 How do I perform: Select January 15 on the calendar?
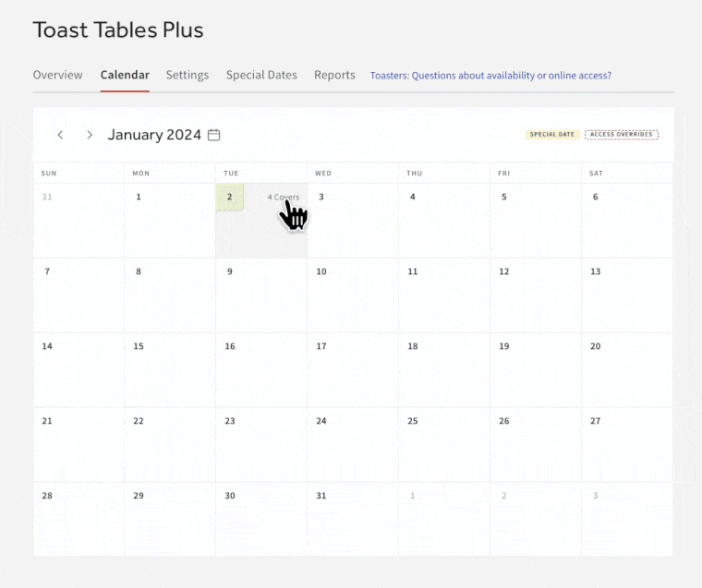169,369
